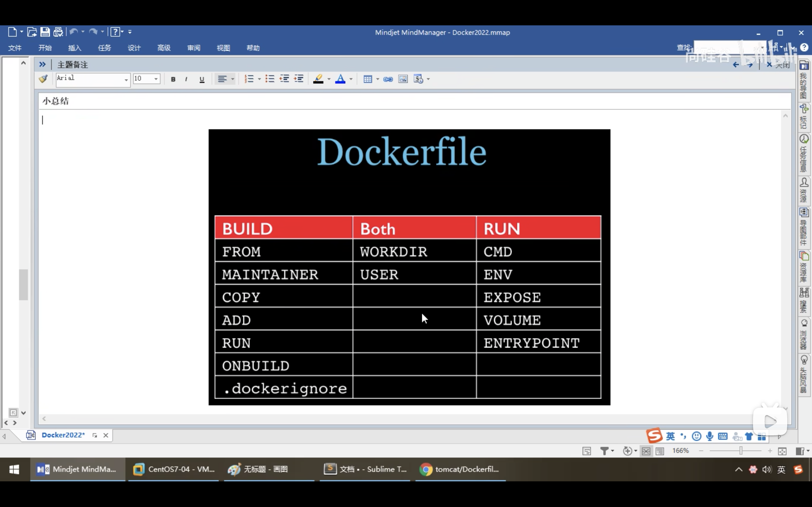The width and height of the screenshot is (812, 507).
Task: Apply bulleted list formatting
Action: (270, 79)
